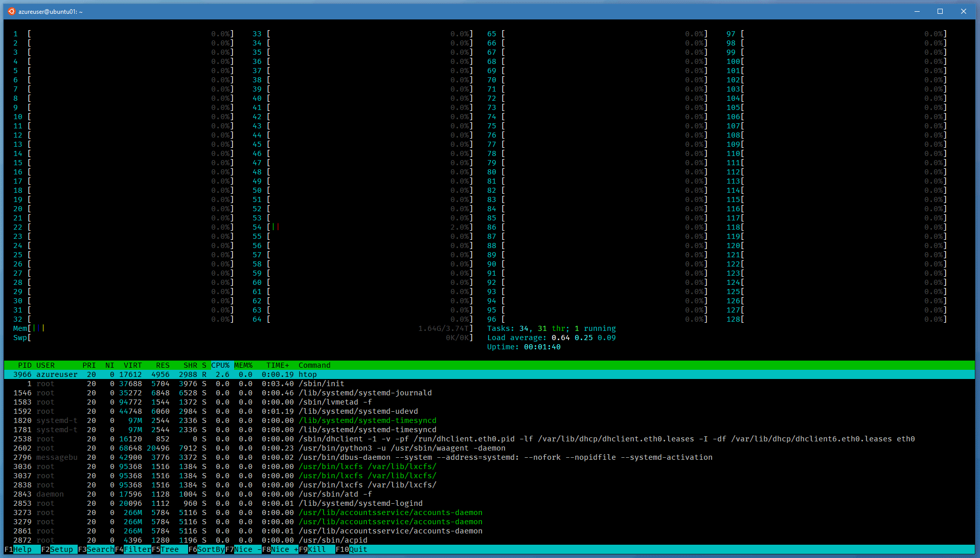Maximize the terminal window

(x=940, y=11)
